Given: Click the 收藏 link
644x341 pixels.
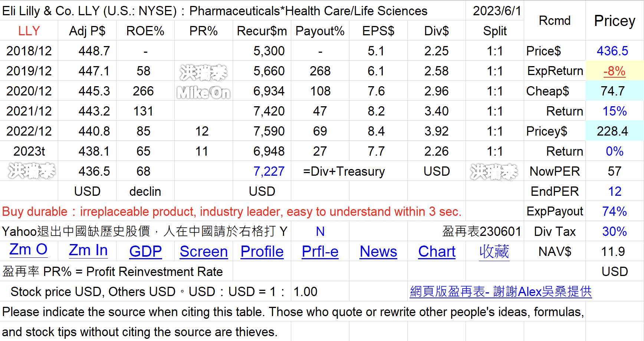Looking at the screenshot, I should coord(494,251).
